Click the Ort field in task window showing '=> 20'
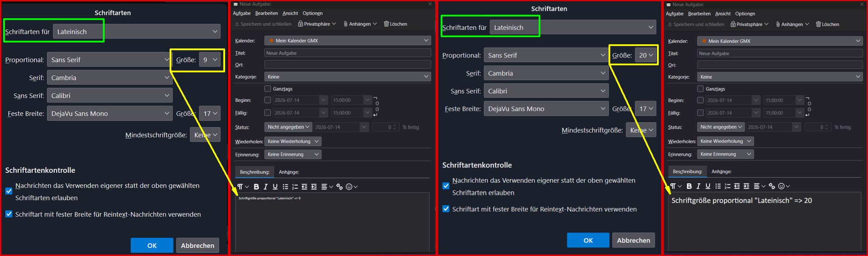The width and height of the screenshot is (868, 256). pyautogui.click(x=780, y=65)
